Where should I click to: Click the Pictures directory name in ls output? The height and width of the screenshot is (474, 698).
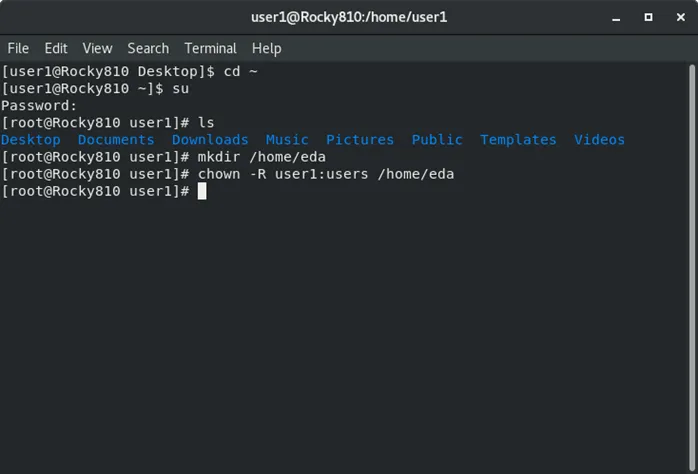click(x=360, y=140)
